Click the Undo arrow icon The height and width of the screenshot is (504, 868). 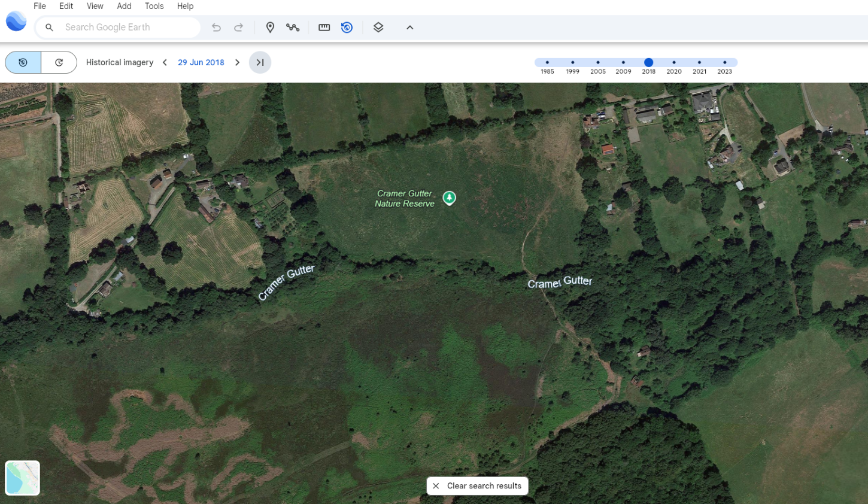click(x=216, y=28)
